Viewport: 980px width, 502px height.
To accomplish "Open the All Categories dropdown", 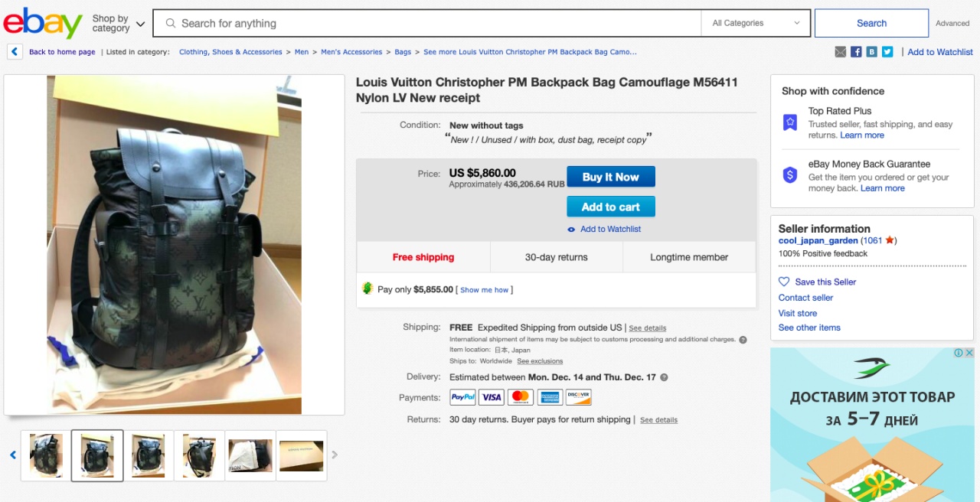I will coord(756,23).
